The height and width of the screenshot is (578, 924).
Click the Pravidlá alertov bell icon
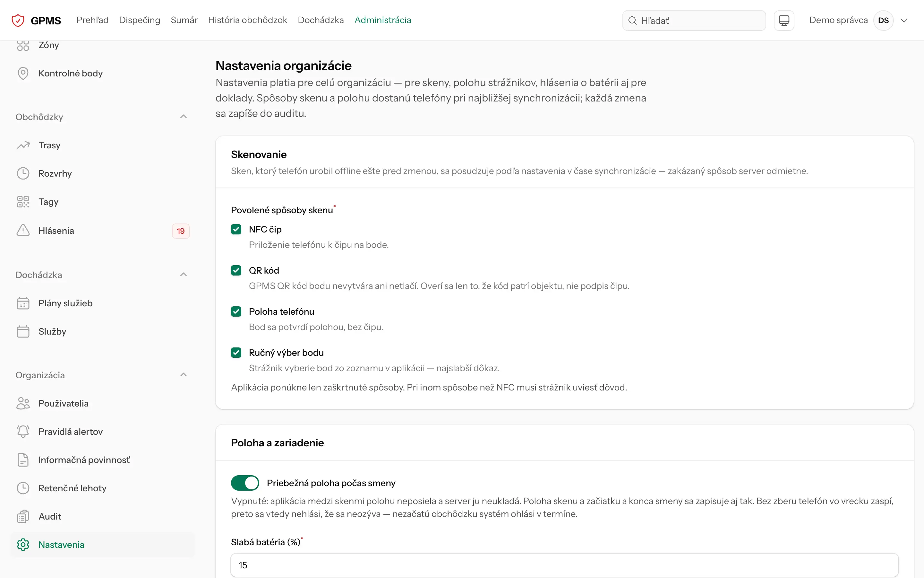click(23, 432)
